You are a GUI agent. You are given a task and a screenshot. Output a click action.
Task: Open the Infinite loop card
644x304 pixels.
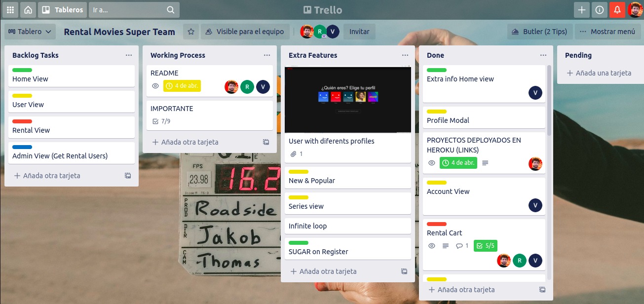point(348,226)
